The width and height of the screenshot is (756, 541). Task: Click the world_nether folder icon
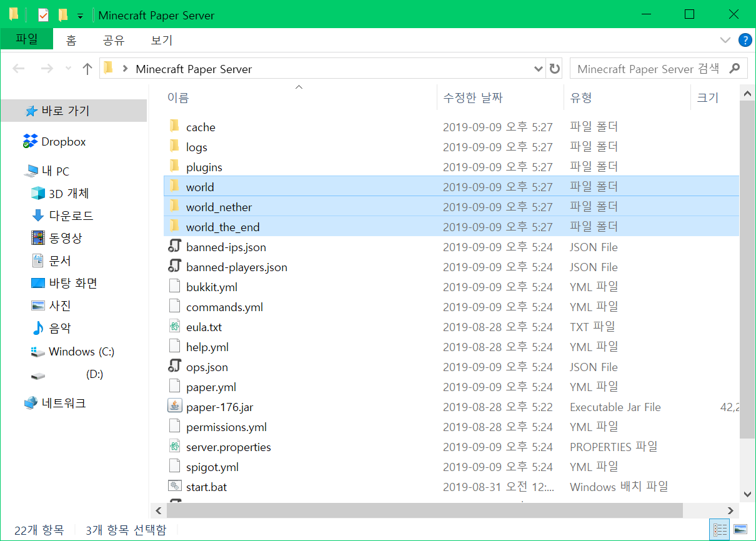[174, 207]
